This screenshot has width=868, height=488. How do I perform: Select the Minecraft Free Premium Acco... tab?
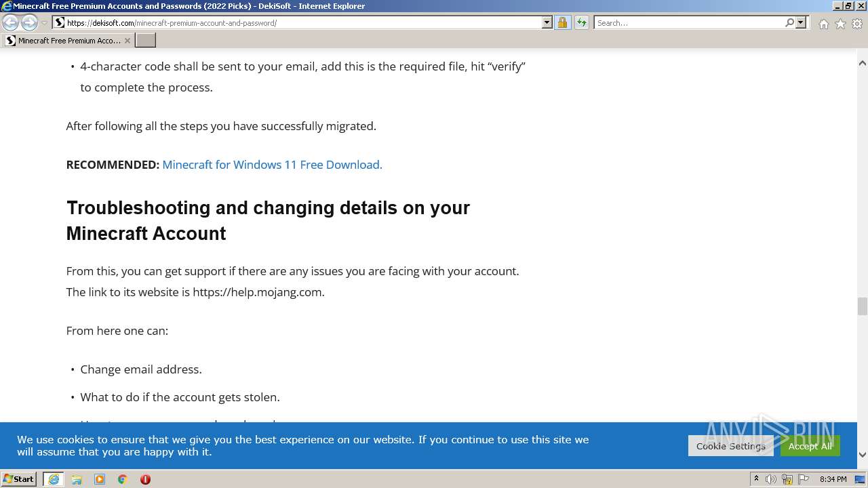point(68,41)
